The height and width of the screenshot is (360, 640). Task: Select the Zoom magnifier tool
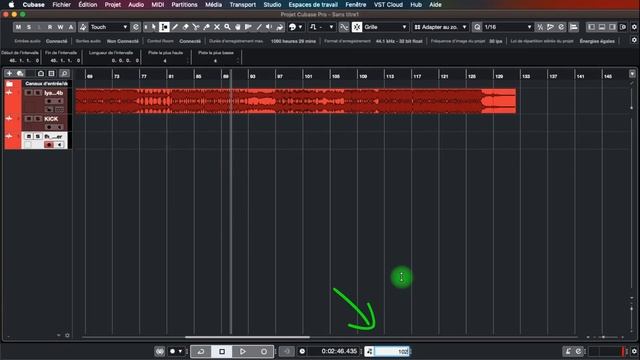227,27
